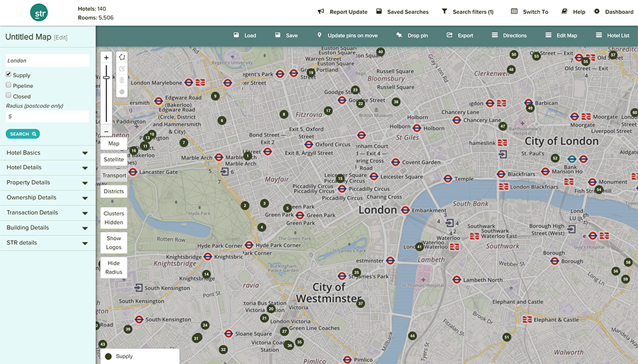Export the map
Screen dimensions: 638x364
450,35
